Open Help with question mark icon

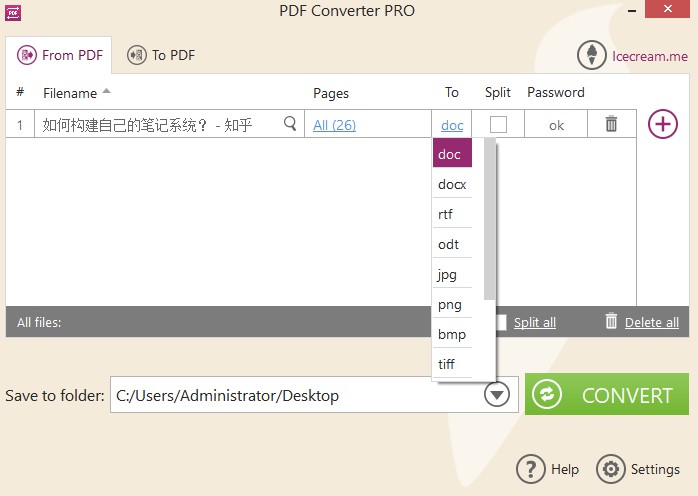click(530, 469)
